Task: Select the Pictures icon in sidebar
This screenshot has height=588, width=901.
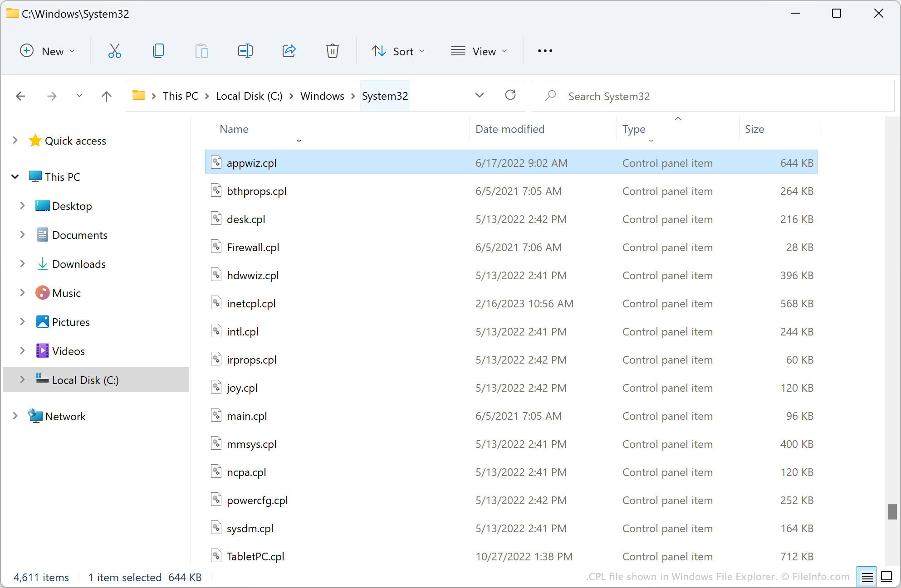Action: 43,322
